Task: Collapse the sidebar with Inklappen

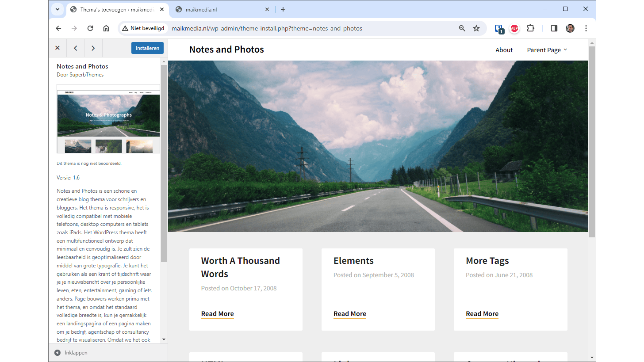Action: click(71, 353)
